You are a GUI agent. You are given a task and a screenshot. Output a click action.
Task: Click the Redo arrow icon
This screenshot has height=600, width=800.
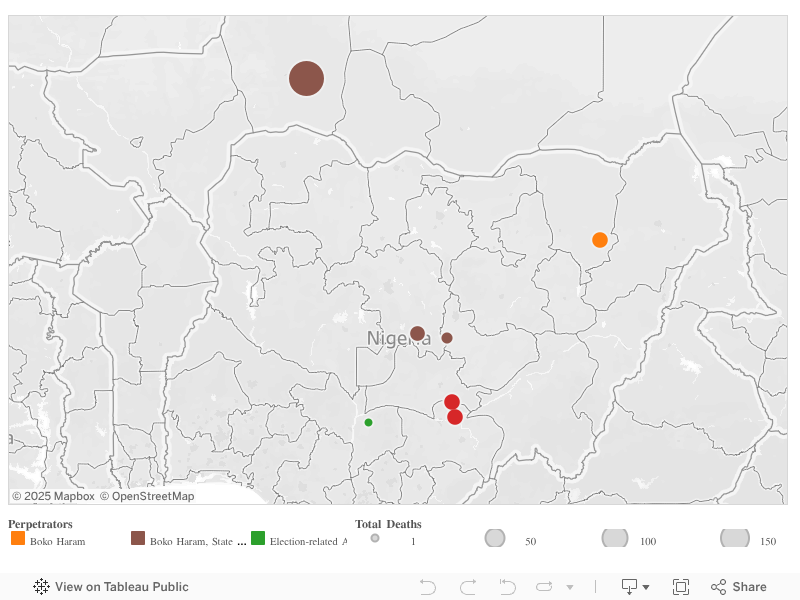pos(468,587)
